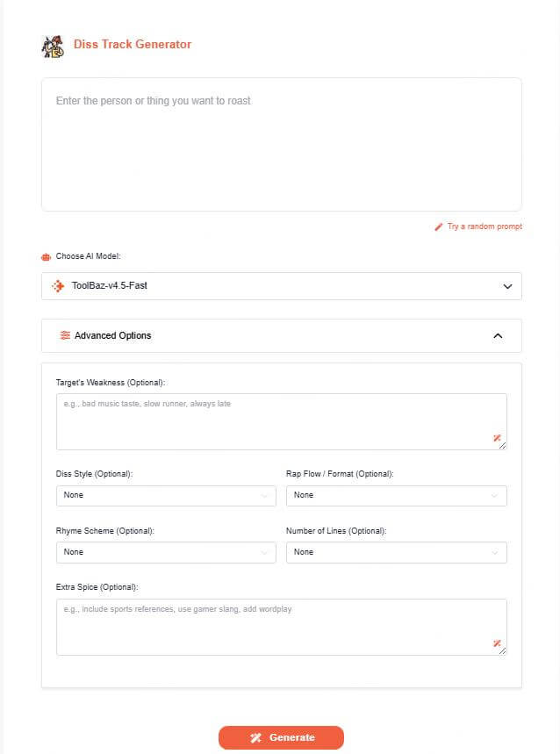
Task: Click the Try a random prompt link
Action: click(x=485, y=226)
